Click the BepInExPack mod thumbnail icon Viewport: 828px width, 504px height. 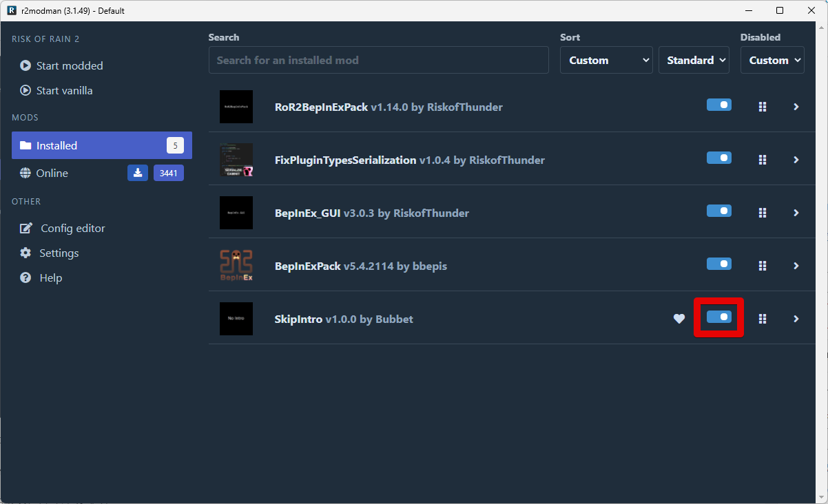pos(236,266)
